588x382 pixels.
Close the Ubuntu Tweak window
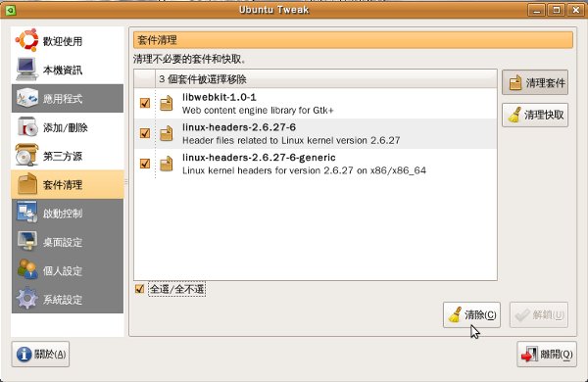click(x=575, y=10)
